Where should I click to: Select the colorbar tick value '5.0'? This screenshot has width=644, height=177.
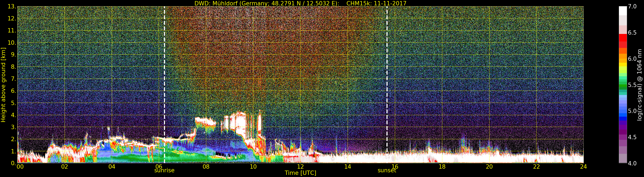(632, 111)
